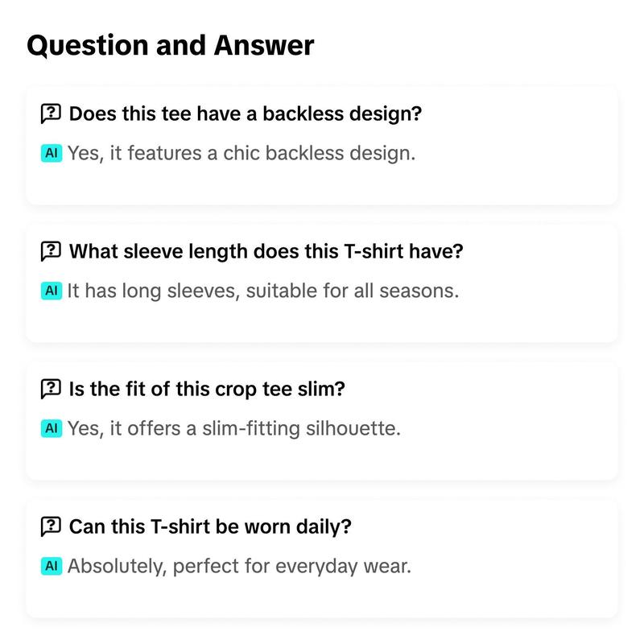644x644 pixels.
Task: Click the question icon beside worn daily
Action: (51, 526)
